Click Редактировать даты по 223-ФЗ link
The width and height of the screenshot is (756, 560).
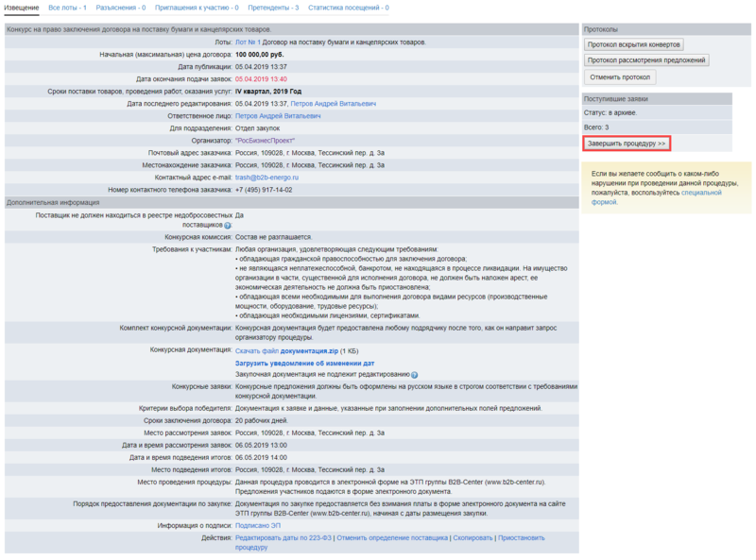(283, 537)
